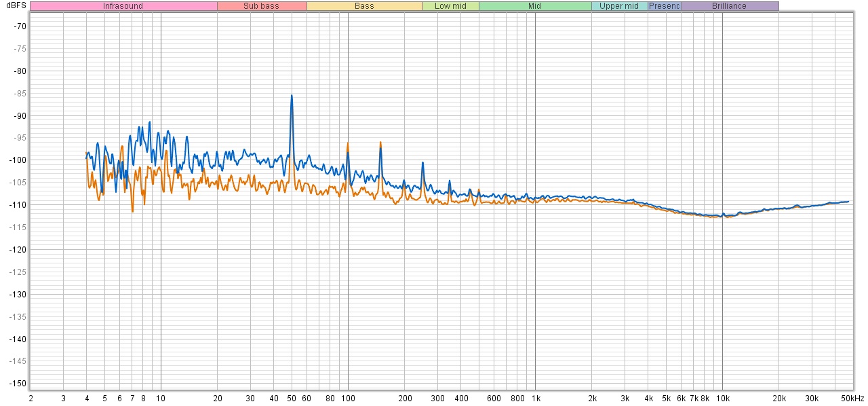The width and height of the screenshot is (868, 406).
Task: Click the yellow Bass band label
Action: (364, 6)
